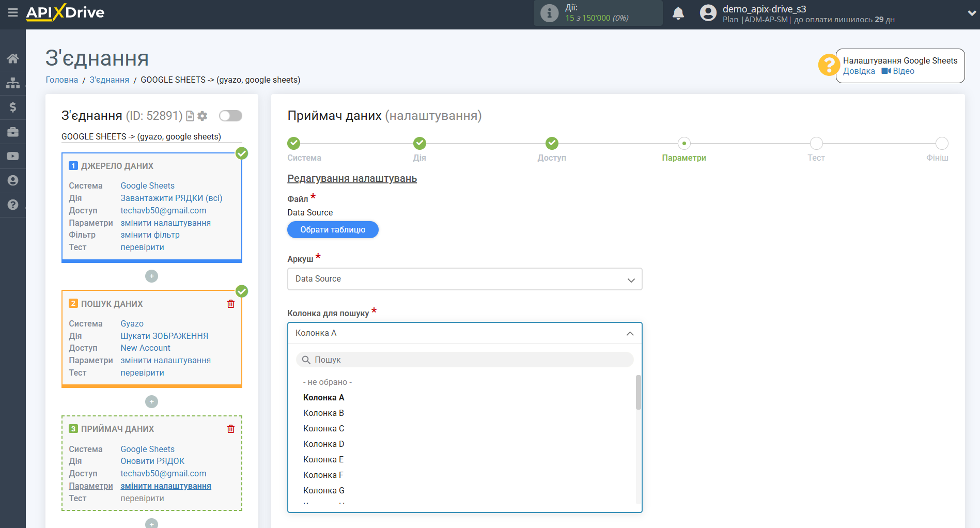Click the notifications bell icon

[x=678, y=13]
